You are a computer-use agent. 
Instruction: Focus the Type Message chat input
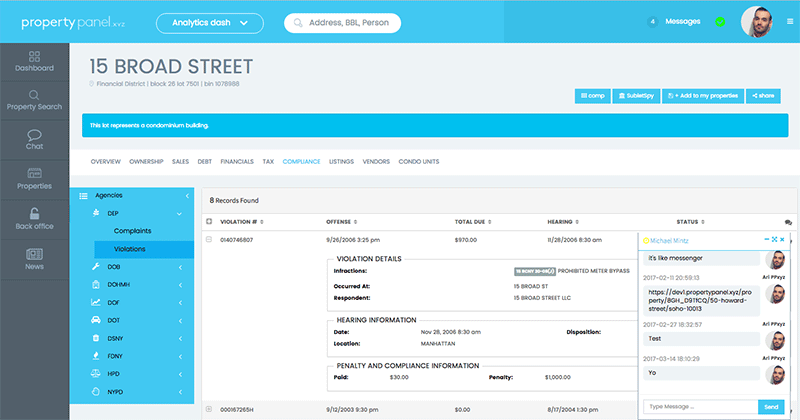click(698, 407)
